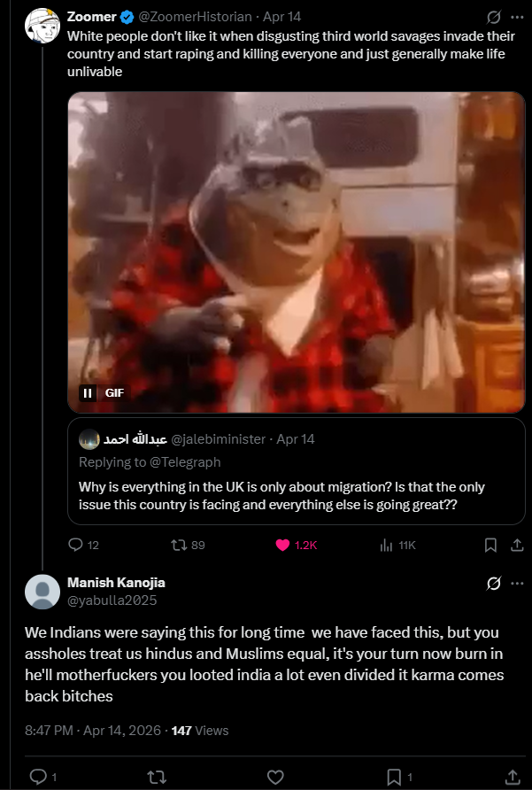Image resolution: width=532 pixels, height=790 pixels.
Task: Open more options on Zoomer's post
Action: [x=517, y=17]
